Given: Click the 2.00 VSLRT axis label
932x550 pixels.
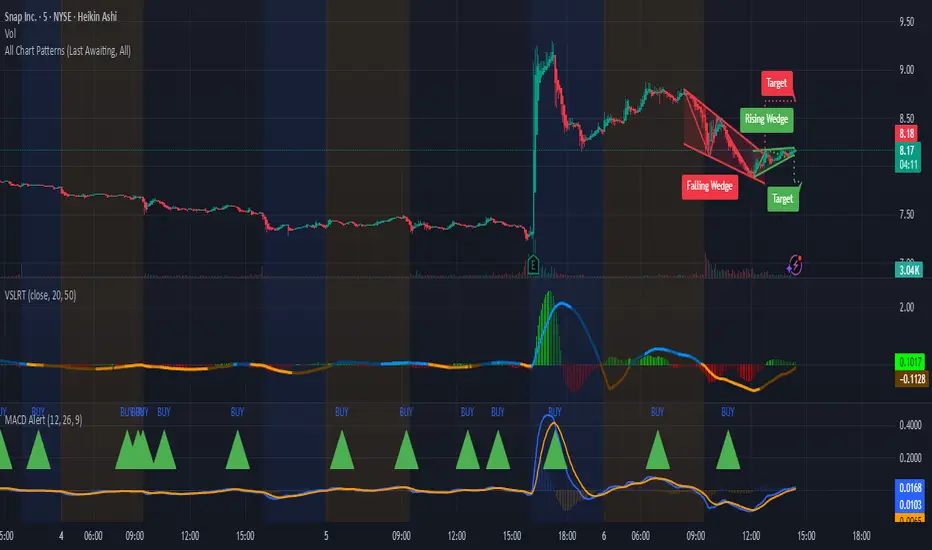Looking at the screenshot, I should [906, 307].
